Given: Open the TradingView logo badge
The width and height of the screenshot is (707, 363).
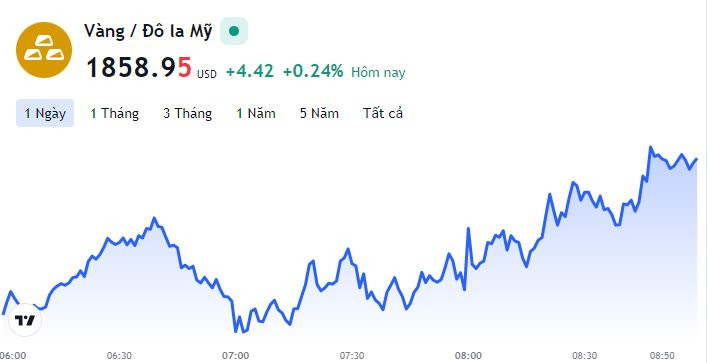Looking at the screenshot, I should tap(25, 321).
